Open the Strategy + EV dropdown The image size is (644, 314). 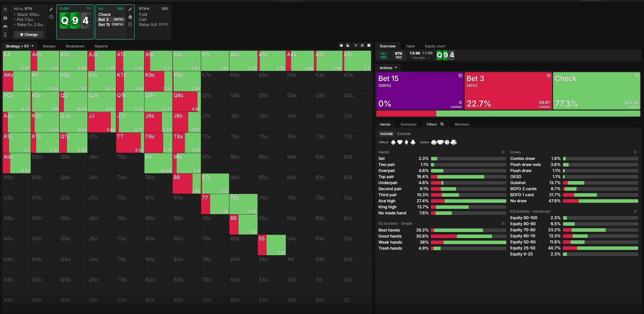(19, 46)
